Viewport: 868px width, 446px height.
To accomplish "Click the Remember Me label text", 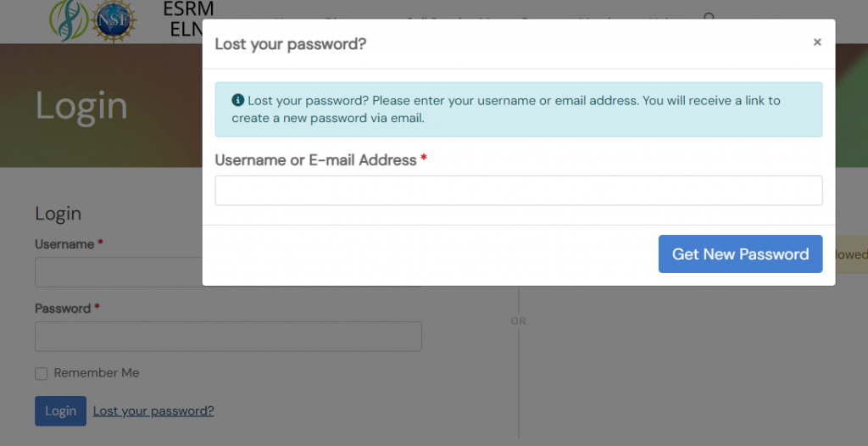I will (x=96, y=373).
